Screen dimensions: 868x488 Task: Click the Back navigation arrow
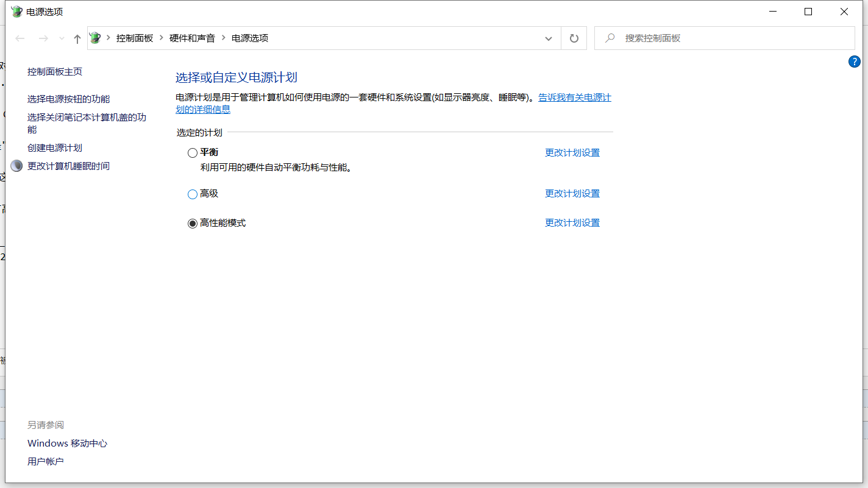20,38
